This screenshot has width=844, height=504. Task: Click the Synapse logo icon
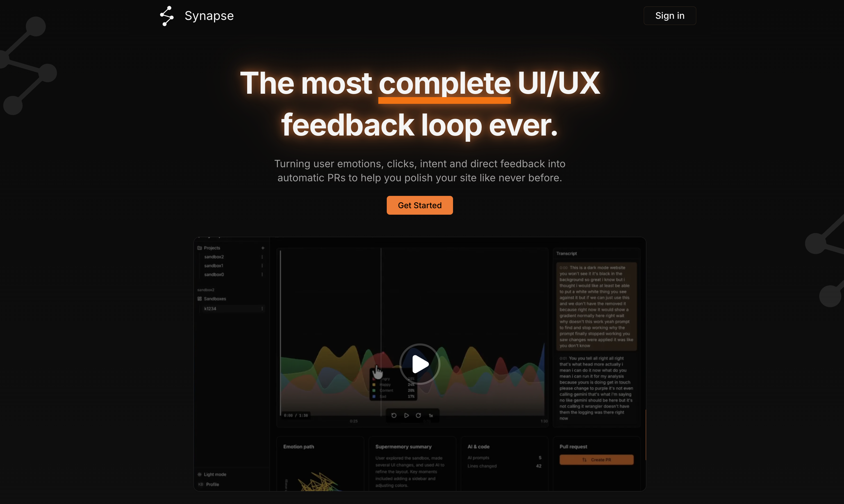pyautogui.click(x=167, y=16)
